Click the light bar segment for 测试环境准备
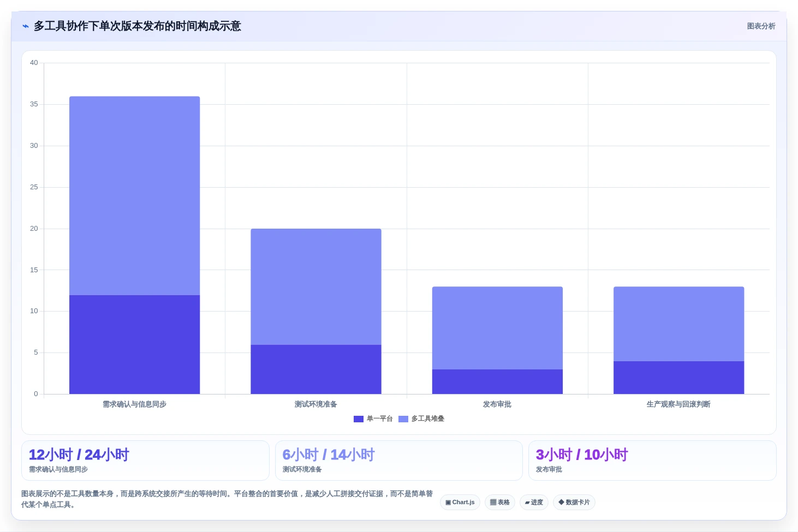Viewport: 798px width, 532px height. point(316,286)
